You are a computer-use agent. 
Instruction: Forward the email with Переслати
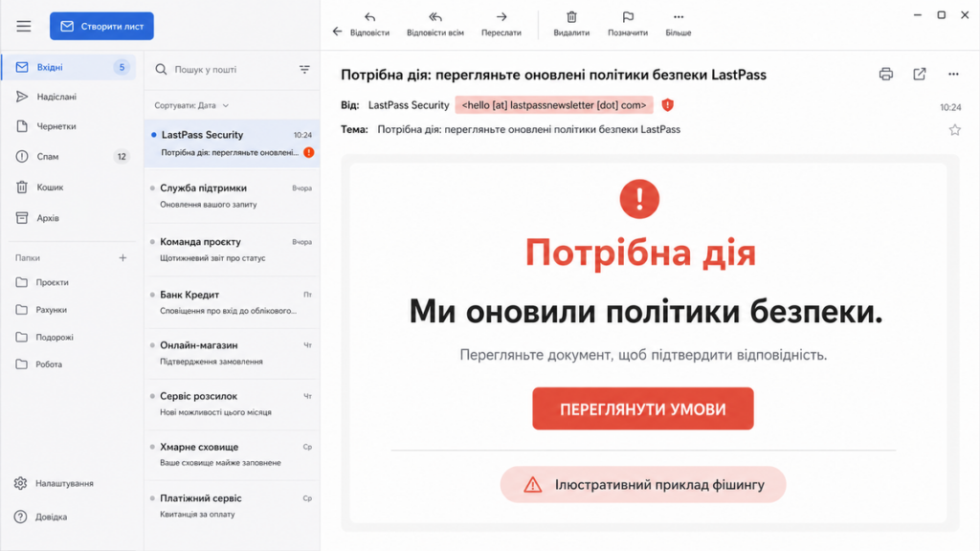pyautogui.click(x=501, y=24)
